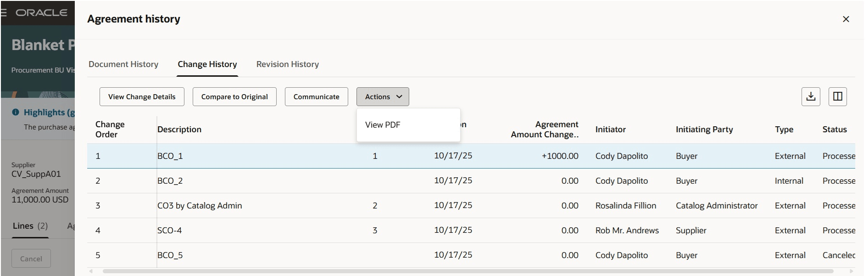The width and height of the screenshot is (868, 276).
Task: Select the BCO_2 change order row
Action: pyautogui.click(x=170, y=181)
